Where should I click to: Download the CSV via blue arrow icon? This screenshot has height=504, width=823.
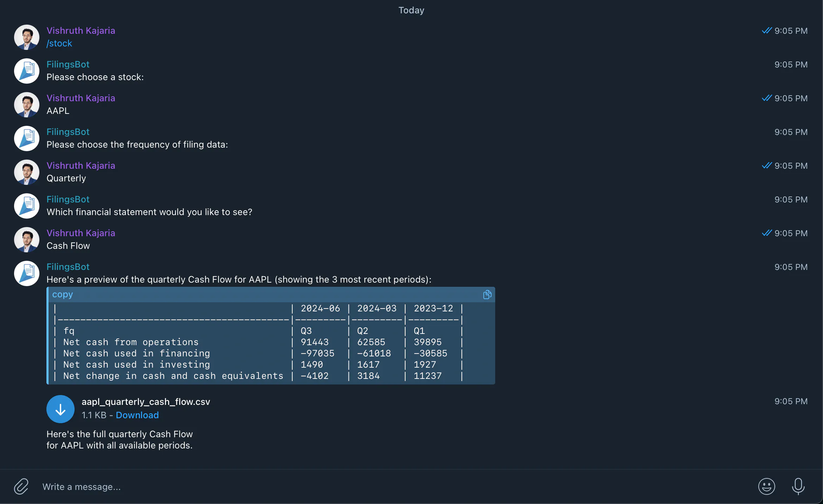point(60,409)
